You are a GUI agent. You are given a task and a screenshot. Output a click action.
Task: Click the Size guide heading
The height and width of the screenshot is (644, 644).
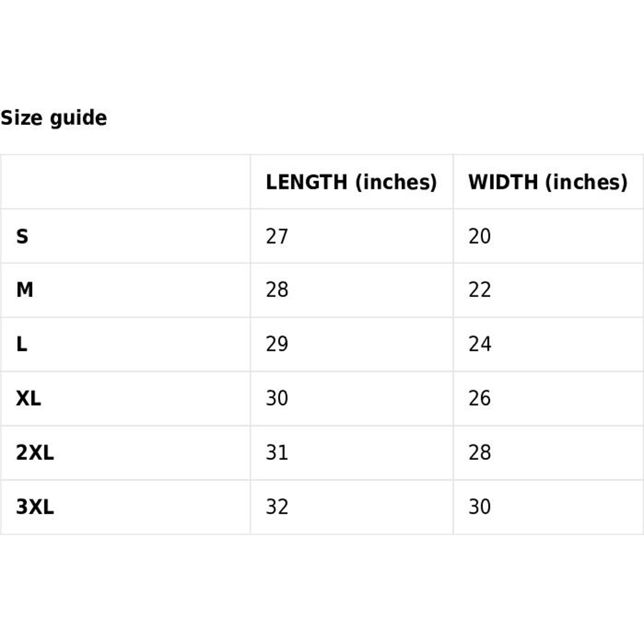point(53,118)
